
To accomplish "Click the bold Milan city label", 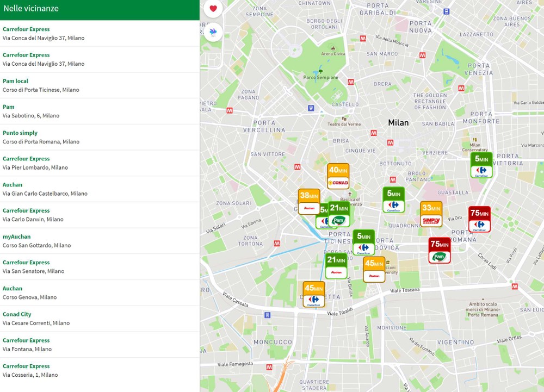I will tap(398, 123).
